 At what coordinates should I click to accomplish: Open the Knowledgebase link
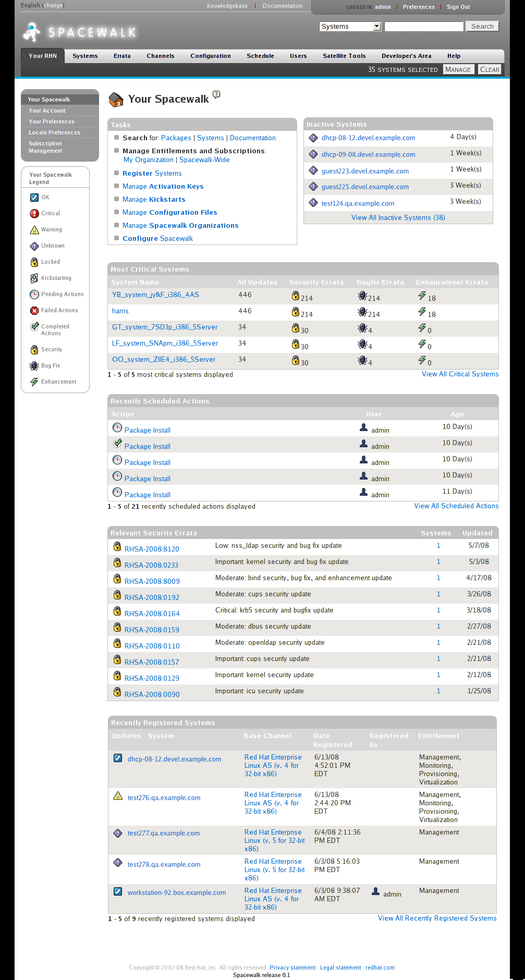227,6
